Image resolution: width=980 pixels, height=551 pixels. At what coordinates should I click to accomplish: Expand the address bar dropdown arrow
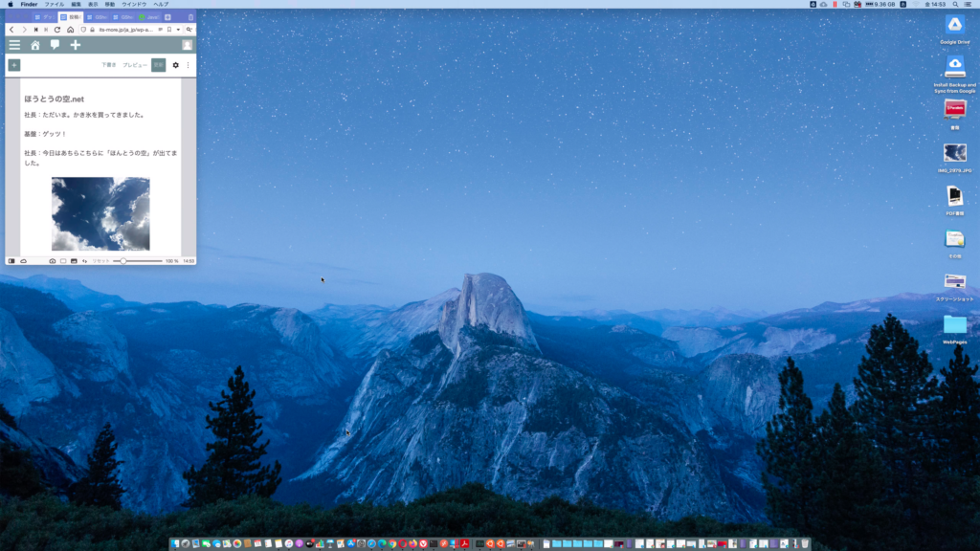point(178,30)
